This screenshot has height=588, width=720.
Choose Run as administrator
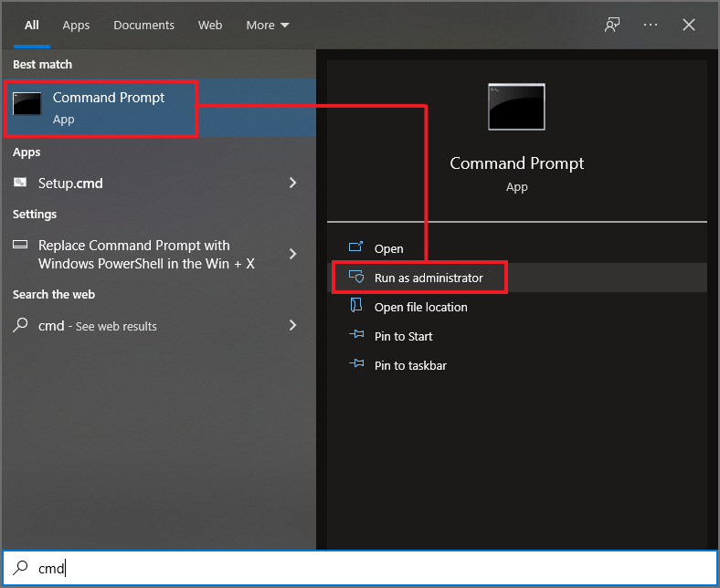click(x=517, y=278)
